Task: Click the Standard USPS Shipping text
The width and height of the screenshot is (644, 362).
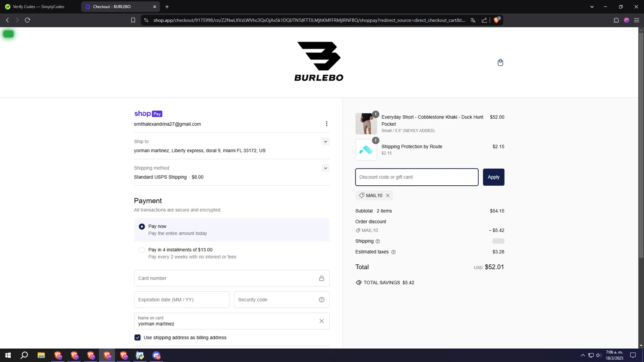Action: click(x=160, y=177)
